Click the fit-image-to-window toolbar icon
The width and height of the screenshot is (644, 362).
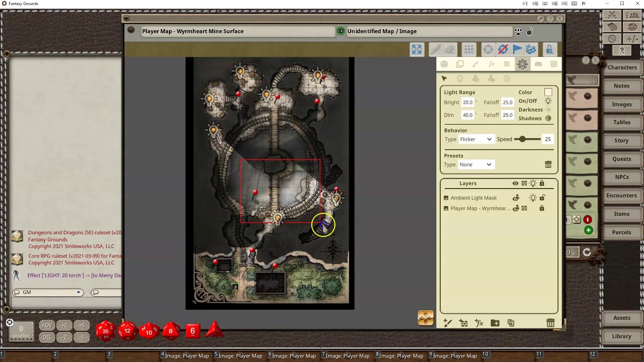(417, 49)
